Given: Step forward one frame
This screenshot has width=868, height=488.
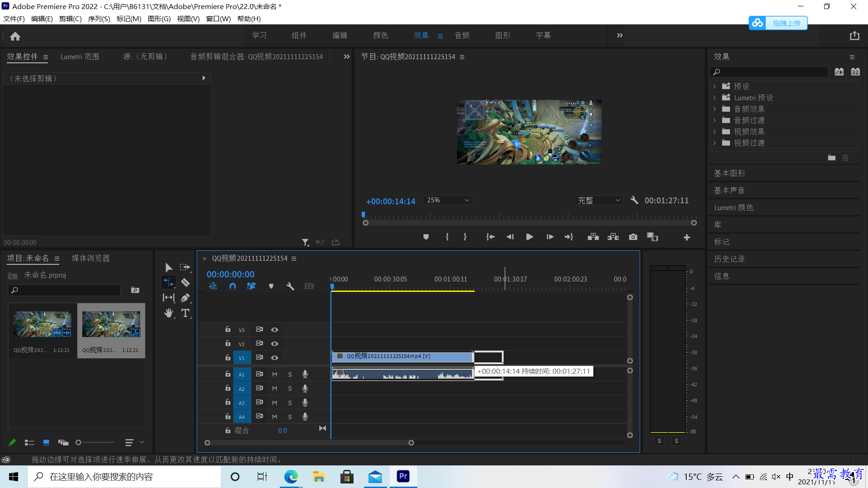Looking at the screenshot, I should pos(550,237).
